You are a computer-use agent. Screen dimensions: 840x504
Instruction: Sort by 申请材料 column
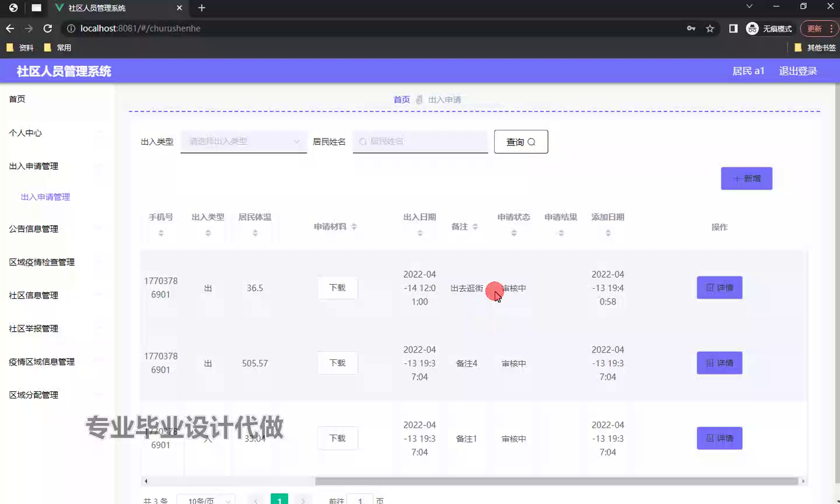pyautogui.click(x=354, y=226)
